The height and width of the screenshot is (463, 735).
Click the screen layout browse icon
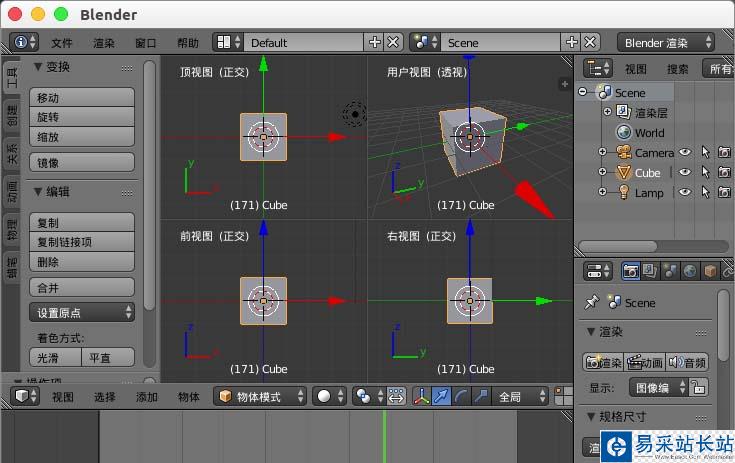click(x=228, y=43)
